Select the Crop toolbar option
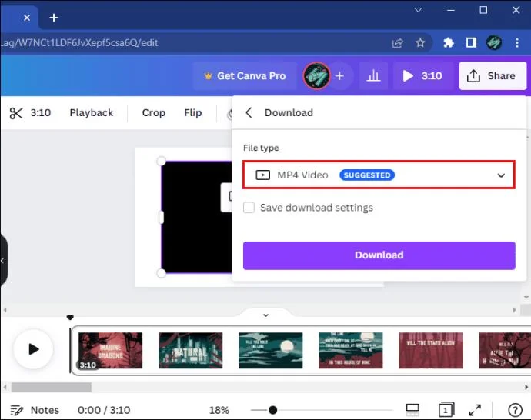The image size is (531, 420). 154,113
